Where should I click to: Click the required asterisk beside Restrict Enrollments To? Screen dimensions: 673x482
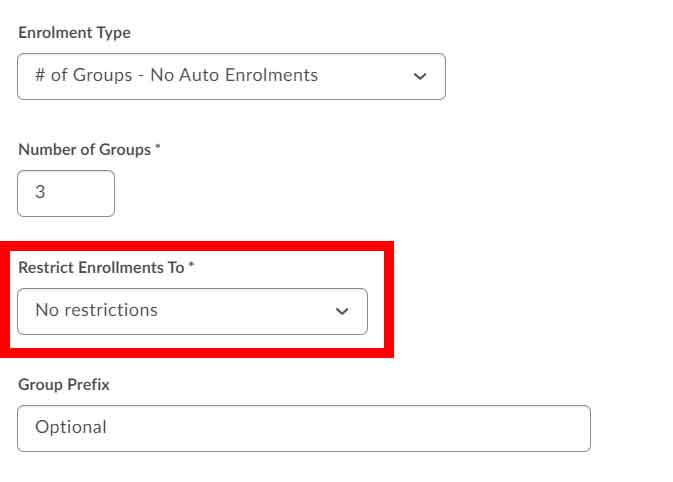point(192,267)
